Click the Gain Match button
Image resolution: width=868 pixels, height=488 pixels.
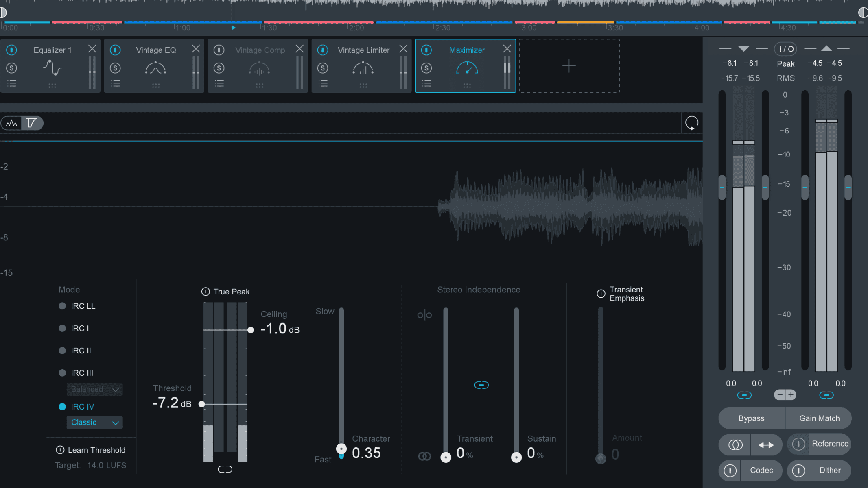point(819,418)
